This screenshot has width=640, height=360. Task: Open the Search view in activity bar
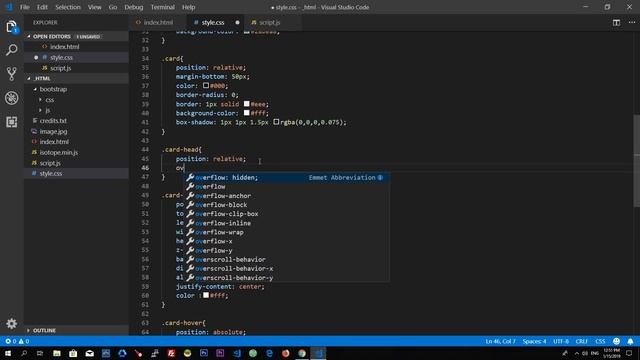click(x=11, y=50)
